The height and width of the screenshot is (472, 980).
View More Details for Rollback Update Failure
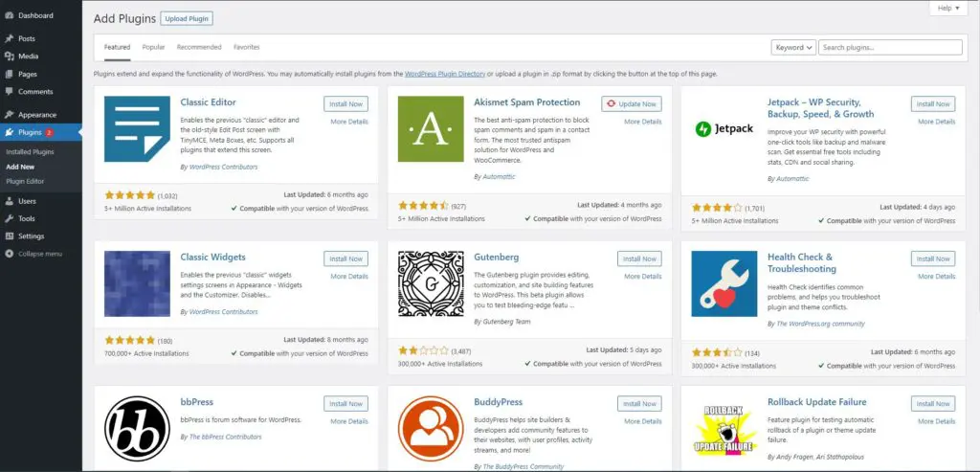click(936, 421)
